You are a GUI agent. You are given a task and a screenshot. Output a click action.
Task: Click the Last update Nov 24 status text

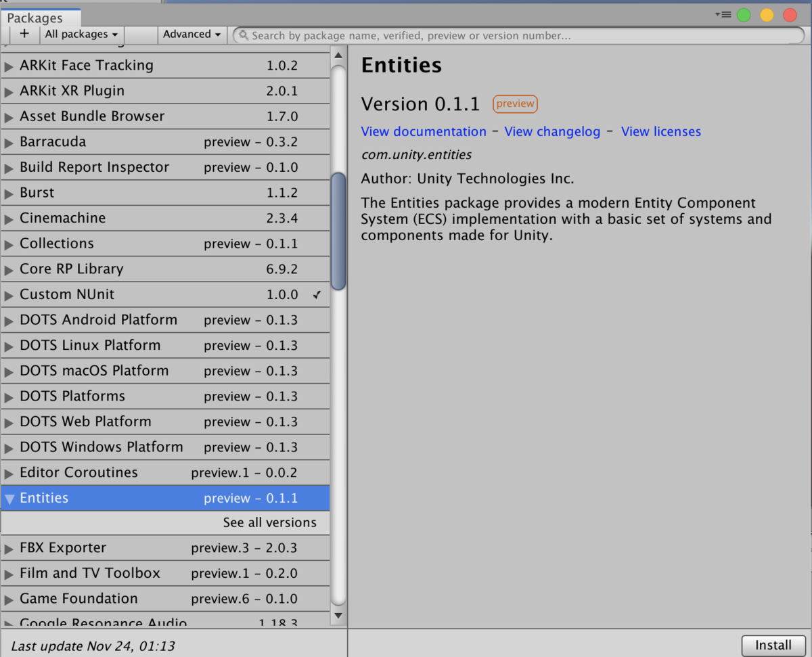[x=93, y=646]
